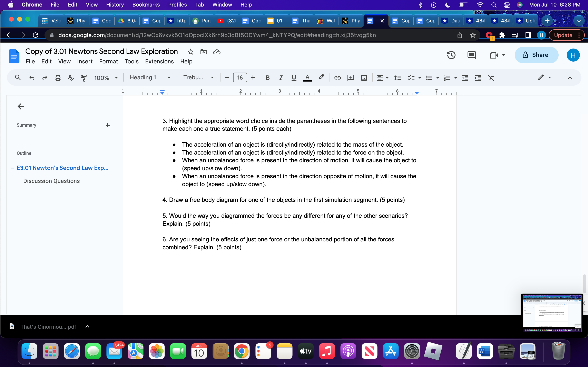Open the Format menu
Screen dimensions: 588x367
point(108,61)
